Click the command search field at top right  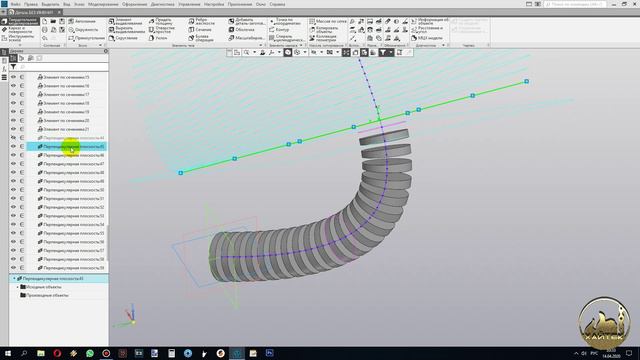tap(575, 4)
